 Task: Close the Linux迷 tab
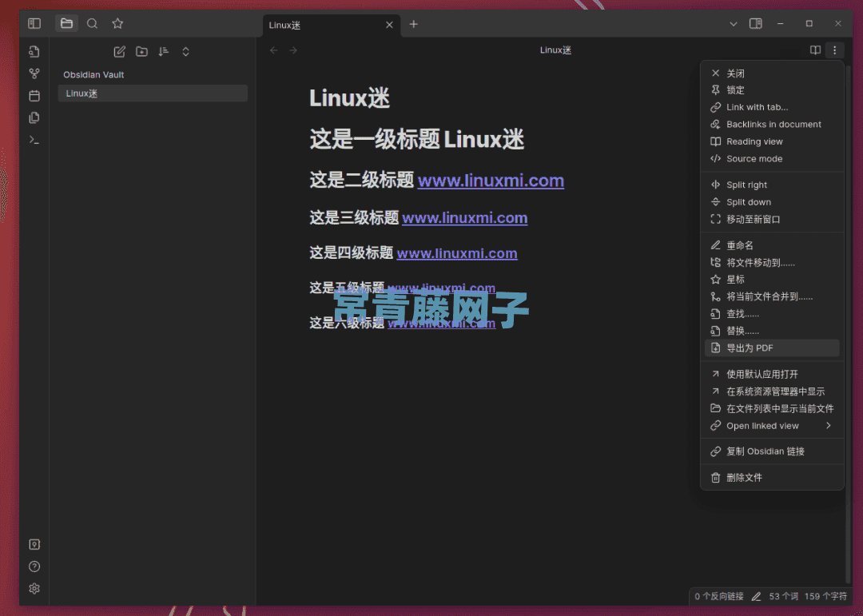(389, 25)
